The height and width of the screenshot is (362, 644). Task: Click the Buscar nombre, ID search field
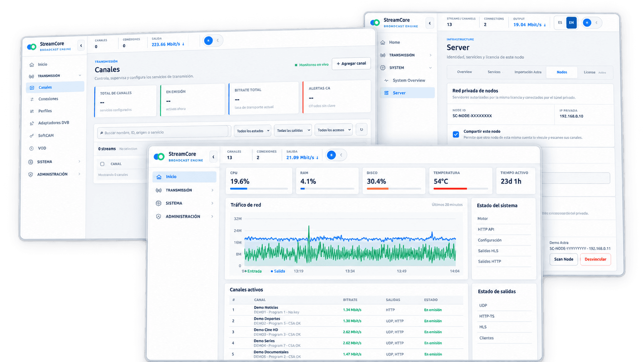tap(163, 132)
